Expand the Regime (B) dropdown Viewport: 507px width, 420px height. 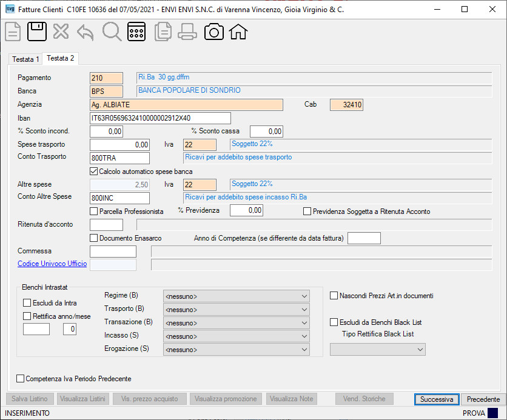(x=237, y=296)
